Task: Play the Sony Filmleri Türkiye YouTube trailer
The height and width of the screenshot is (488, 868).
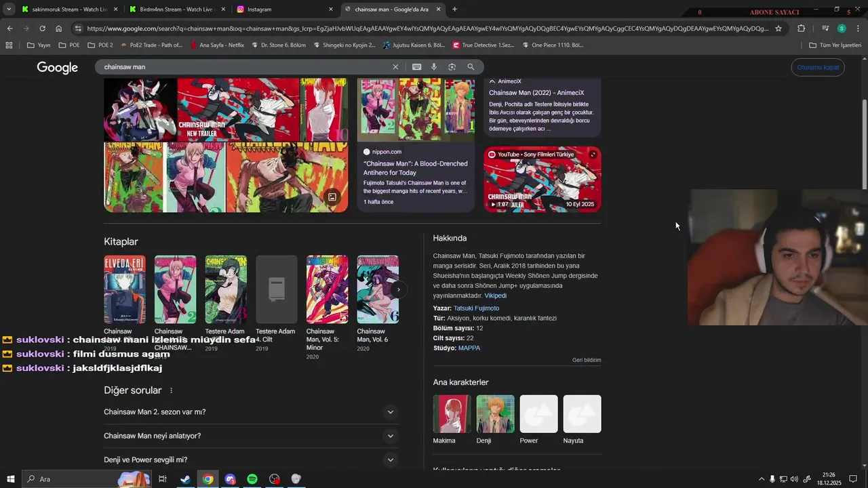Action: (x=542, y=180)
